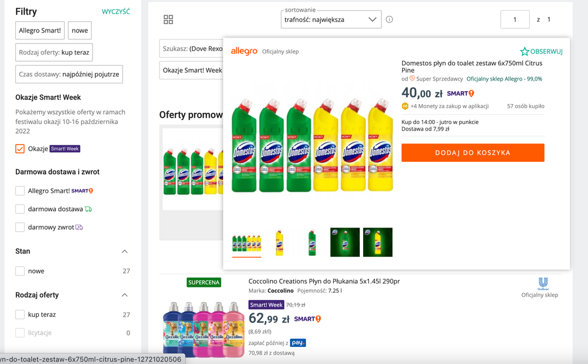
Task: Click the SMART! badge next to price
Action: pyautogui.click(x=460, y=93)
